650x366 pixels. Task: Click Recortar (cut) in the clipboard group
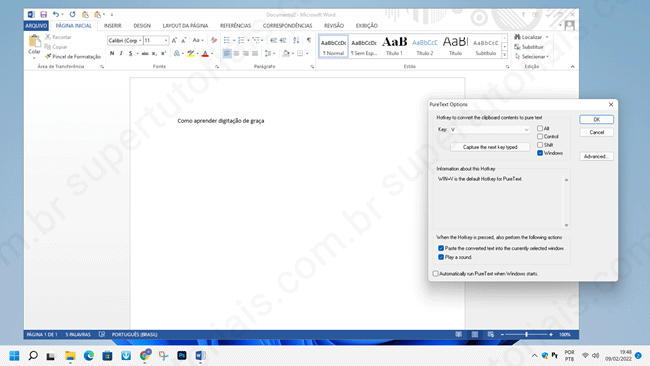pyautogui.click(x=58, y=37)
